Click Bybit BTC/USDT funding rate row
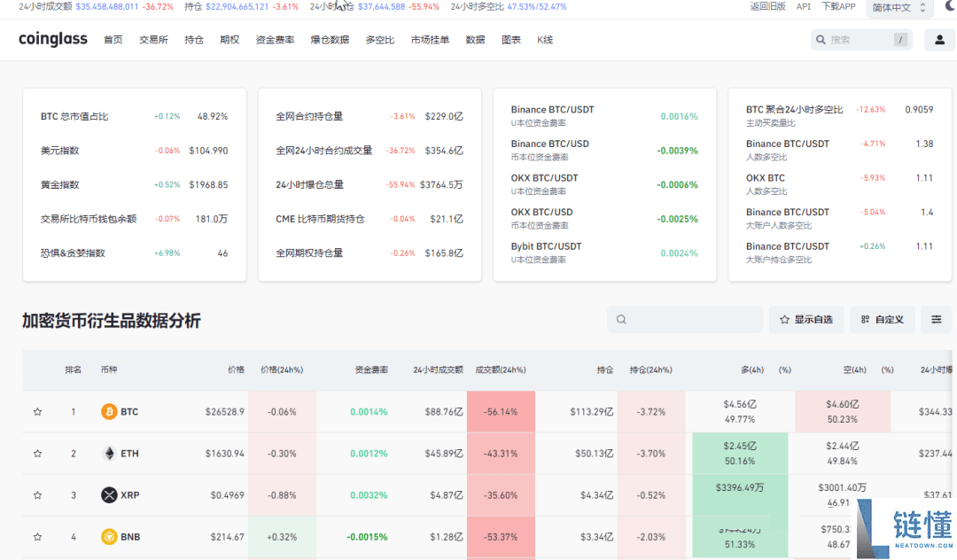Image resolution: width=957 pixels, height=560 pixels. click(604, 253)
